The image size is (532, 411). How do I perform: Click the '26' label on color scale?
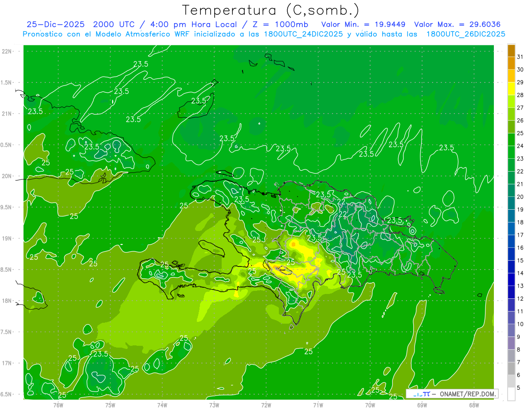pyautogui.click(x=520, y=120)
